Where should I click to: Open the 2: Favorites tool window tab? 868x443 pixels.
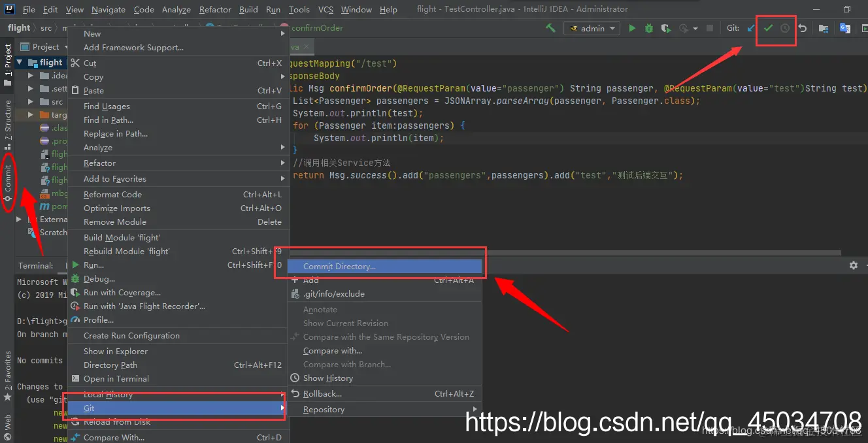7,376
